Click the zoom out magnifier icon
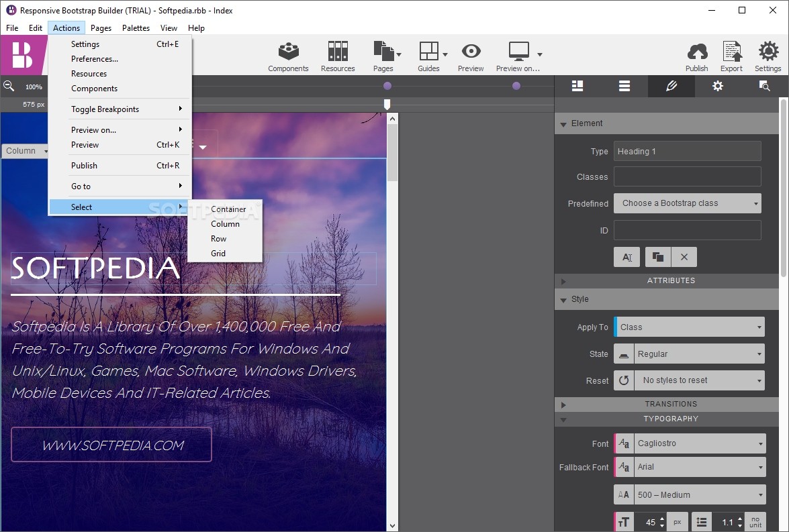 tap(9, 86)
